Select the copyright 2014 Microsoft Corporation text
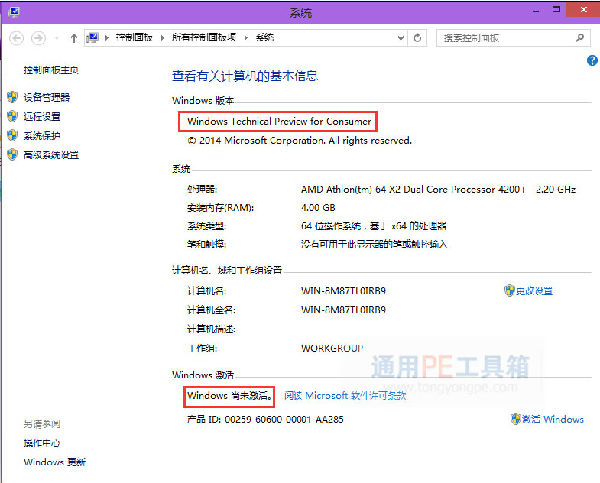Screen dimensions: 600x483 299,141
